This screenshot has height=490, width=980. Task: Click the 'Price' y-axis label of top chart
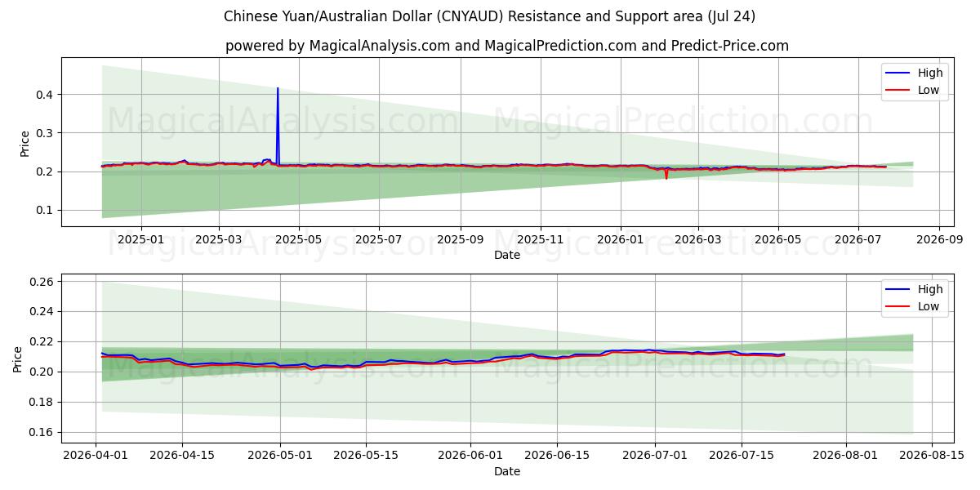(x=24, y=142)
